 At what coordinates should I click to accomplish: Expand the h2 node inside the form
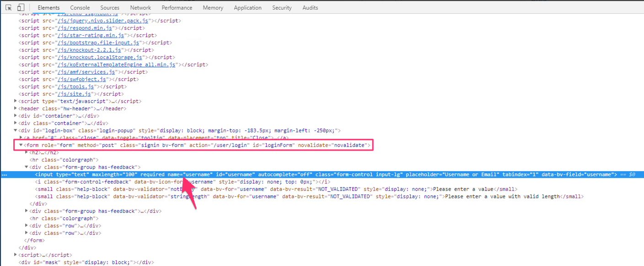click(27, 152)
